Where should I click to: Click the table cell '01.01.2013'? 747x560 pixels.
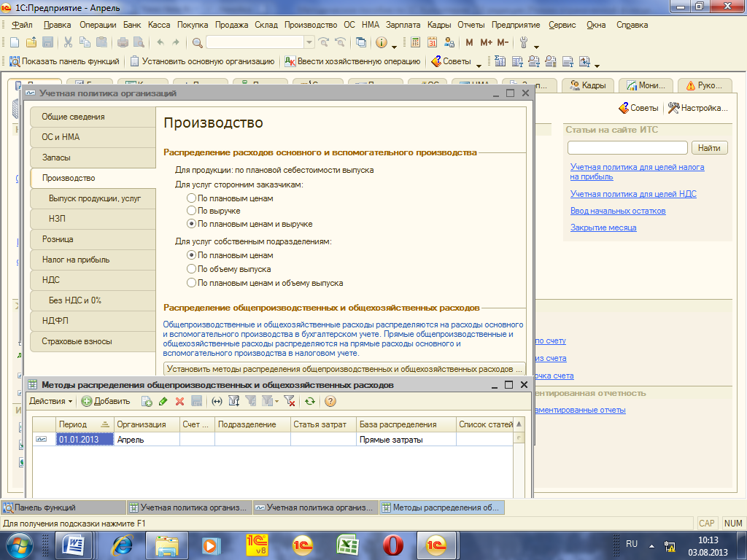point(85,440)
